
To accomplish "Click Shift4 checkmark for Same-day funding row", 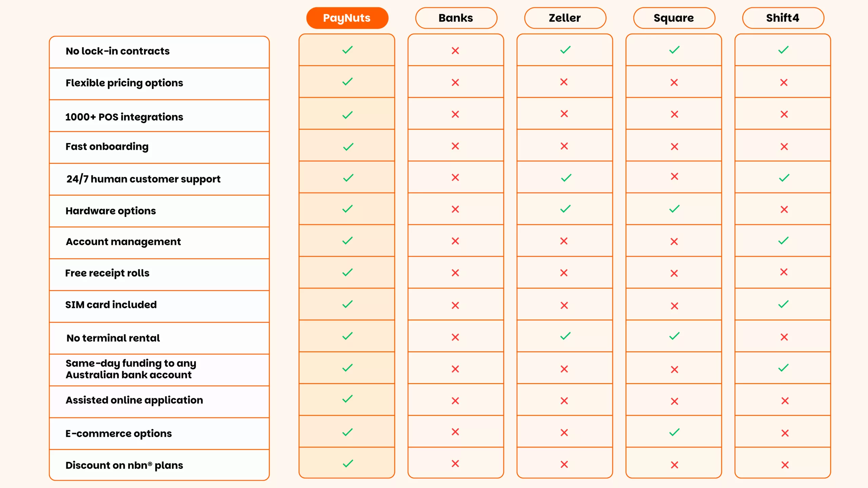I will (784, 368).
